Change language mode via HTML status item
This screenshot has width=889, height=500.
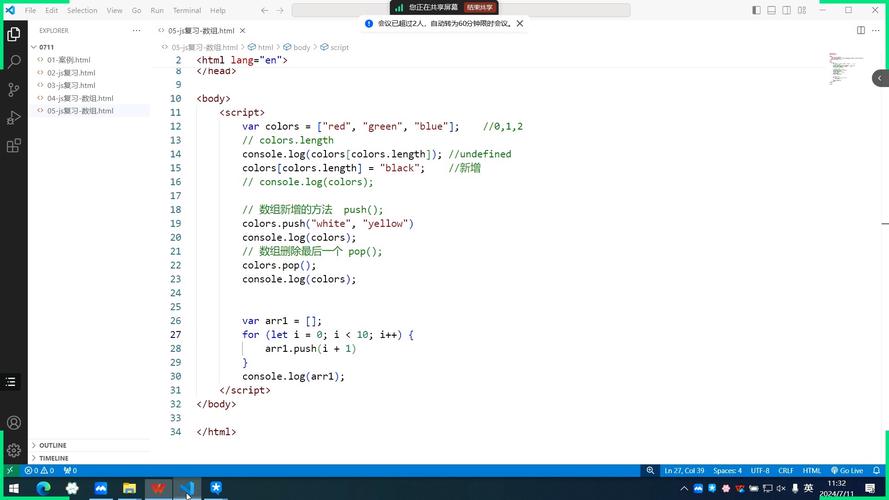[x=812, y=471]
